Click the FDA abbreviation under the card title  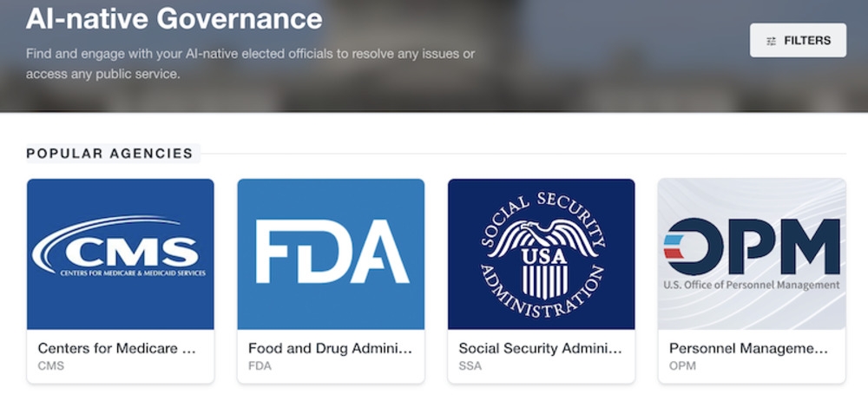pyautogui.click(x=260, y=365)
